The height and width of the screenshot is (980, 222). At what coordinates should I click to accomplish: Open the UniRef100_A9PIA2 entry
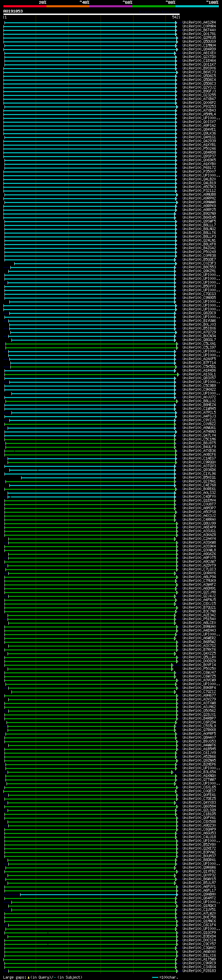coord(199,125)
